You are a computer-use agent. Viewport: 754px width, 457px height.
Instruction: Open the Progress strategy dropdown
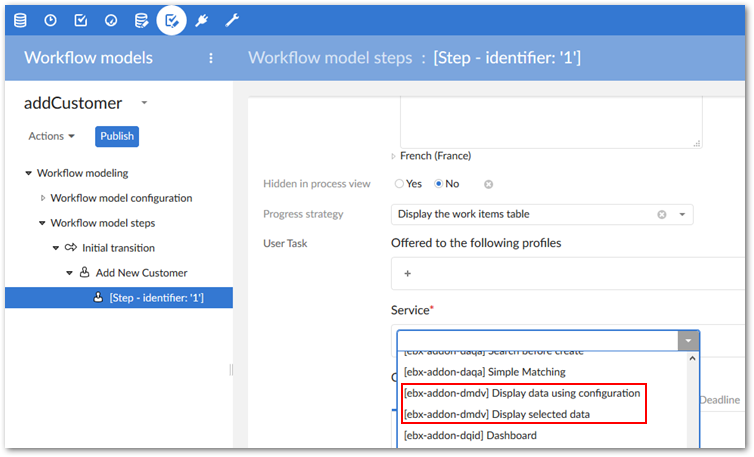click(682, 215)
